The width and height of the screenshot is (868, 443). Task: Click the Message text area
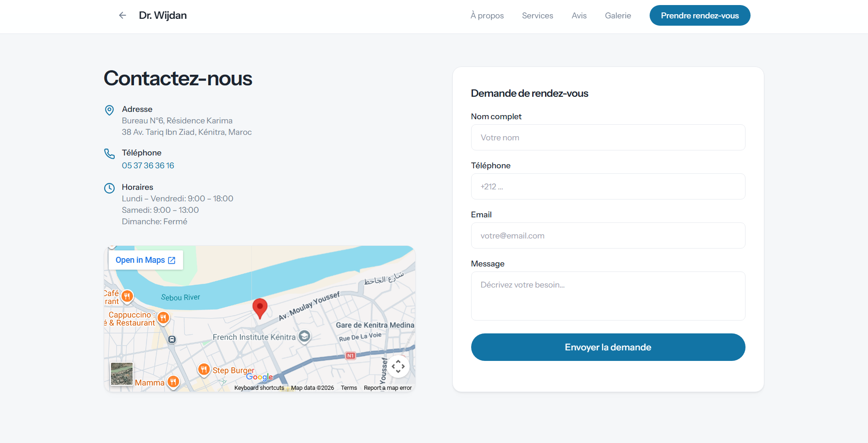(x=608, y=296)
